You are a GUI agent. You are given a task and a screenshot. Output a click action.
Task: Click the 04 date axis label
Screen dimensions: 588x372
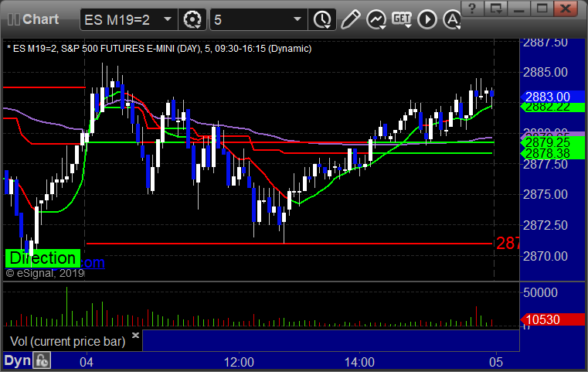[87, 362]
